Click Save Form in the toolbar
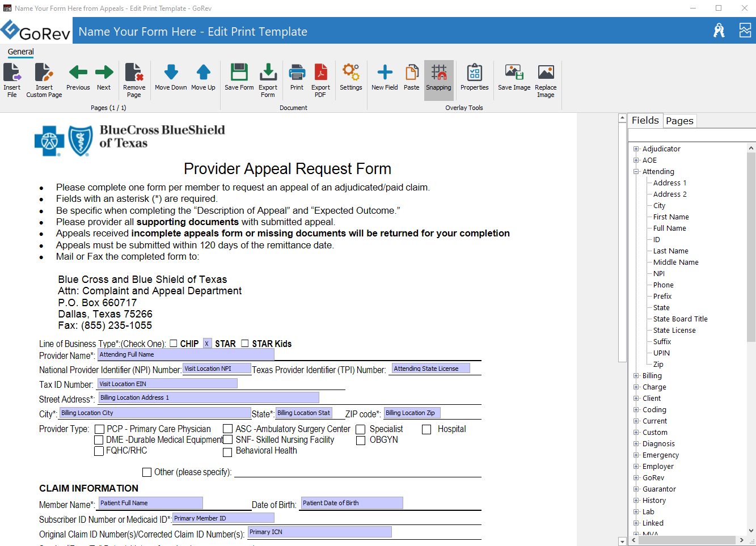This screenshot has width=756, height=546. point(239,77)
